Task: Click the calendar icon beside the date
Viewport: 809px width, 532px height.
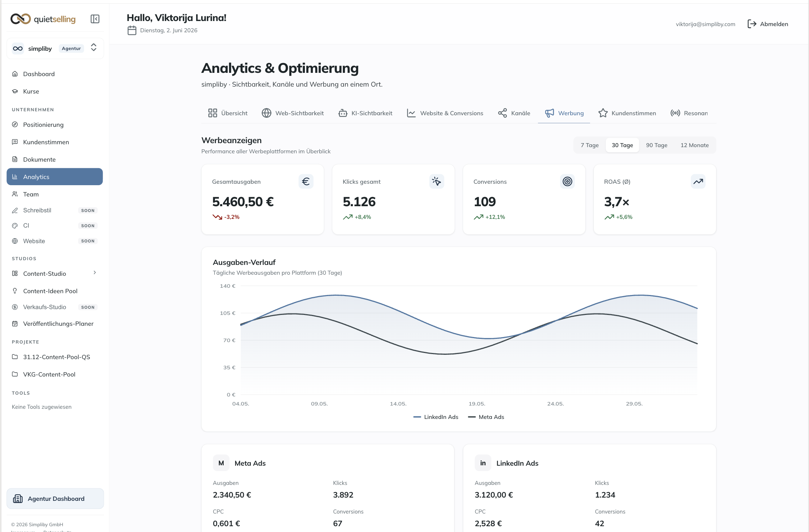Action: (x=132, y=30)
